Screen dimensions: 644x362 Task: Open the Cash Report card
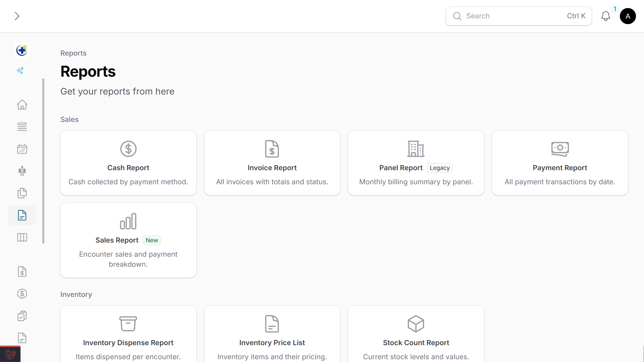pyautogui.click(x=128, y=163)
